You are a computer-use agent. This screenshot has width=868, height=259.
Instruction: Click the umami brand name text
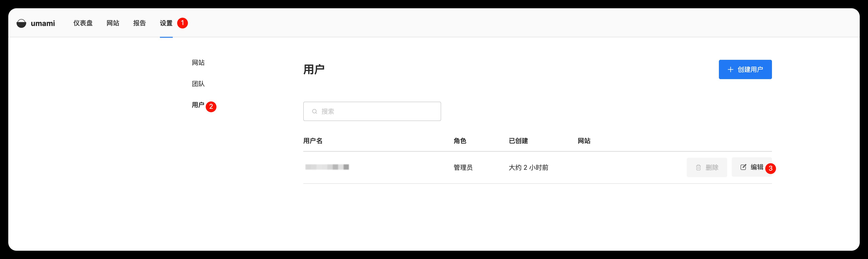(43, 23)
